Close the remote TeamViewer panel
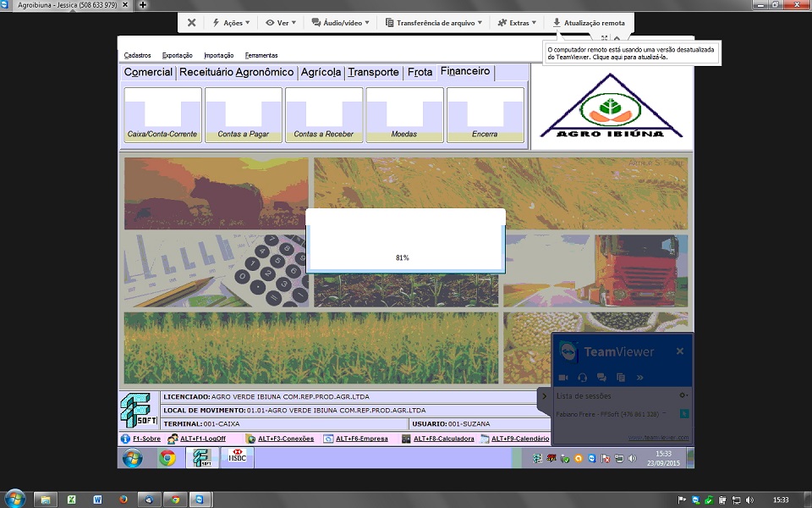Screen dimensions: 812x508 click(680, 351)
